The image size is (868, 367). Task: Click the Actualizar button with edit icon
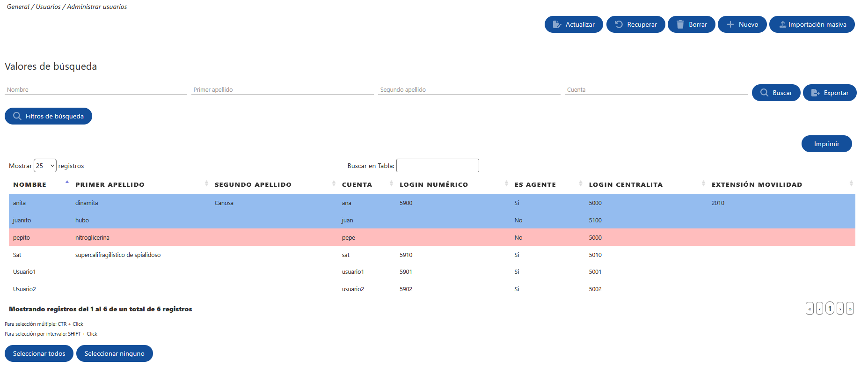pyautogui.click(x=574, y=24)
